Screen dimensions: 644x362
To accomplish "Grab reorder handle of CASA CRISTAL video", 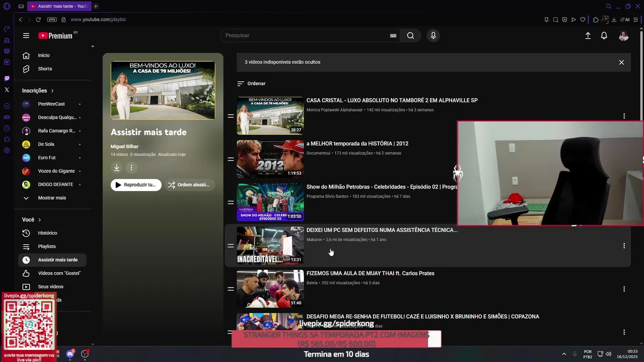I will (x=230, y=116).
